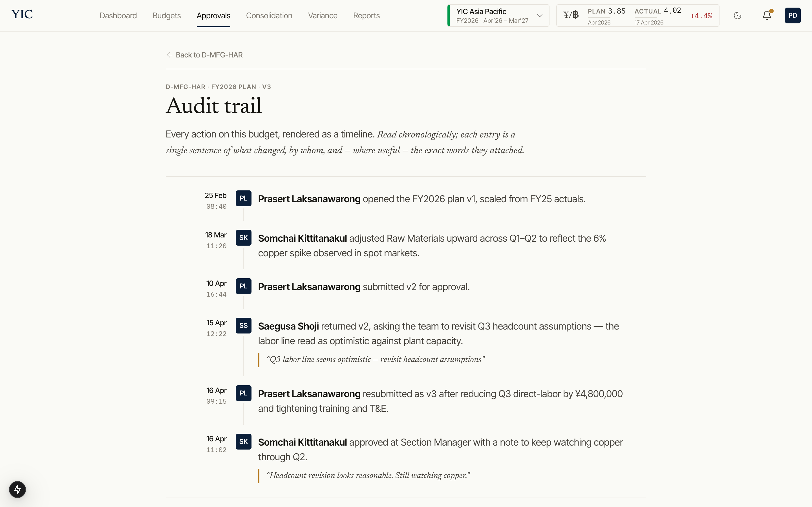Toggle dark mode with the moon icon

click(x=738, y=15)
